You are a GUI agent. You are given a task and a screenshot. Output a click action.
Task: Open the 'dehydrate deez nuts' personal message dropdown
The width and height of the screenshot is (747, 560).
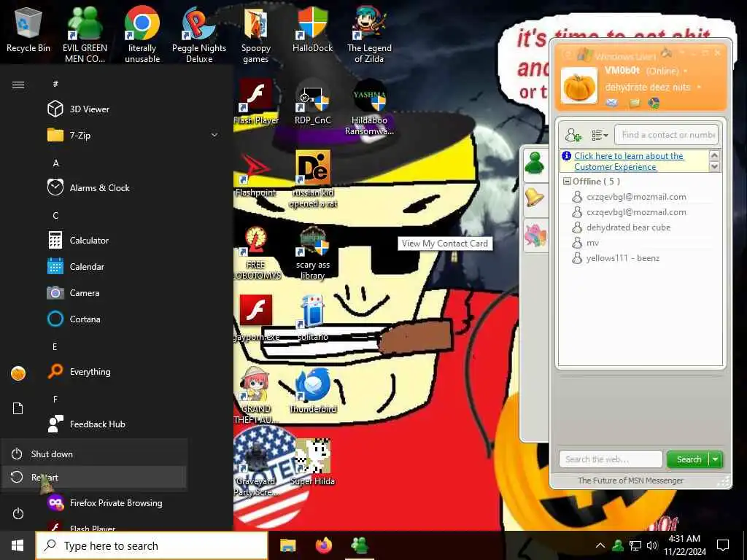click(x=699, y=87)
